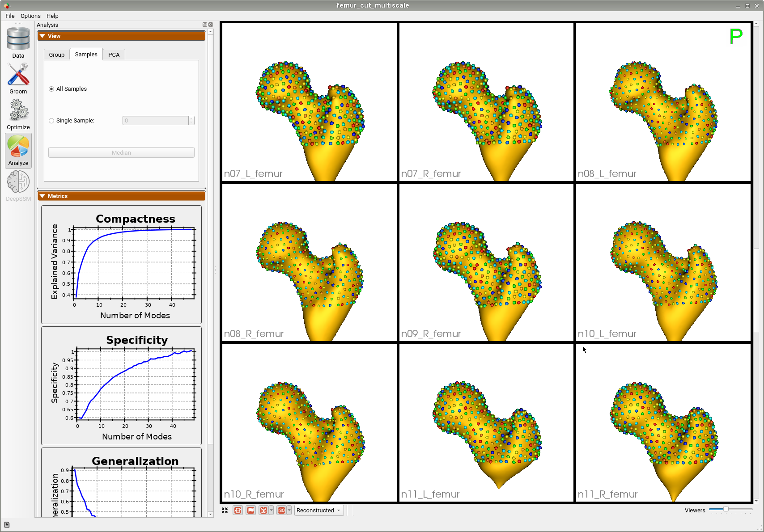Collapse the View section

tap(121, 36)
